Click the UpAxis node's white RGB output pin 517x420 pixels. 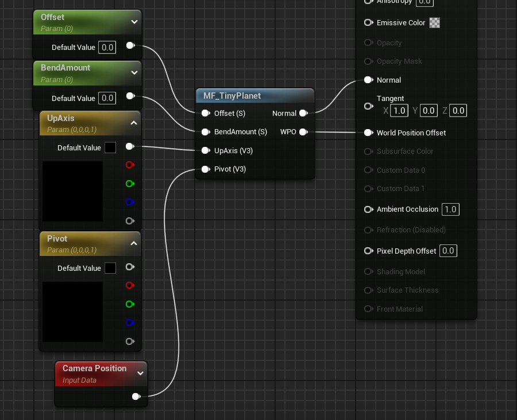click(x=130, y=146)
